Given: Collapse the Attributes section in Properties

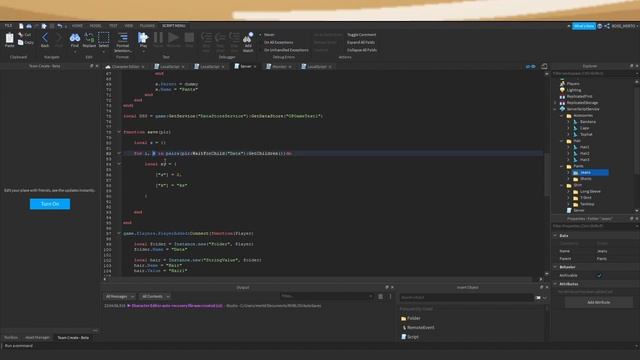Looking at the screenshot, I should click(x=555, y=284).
